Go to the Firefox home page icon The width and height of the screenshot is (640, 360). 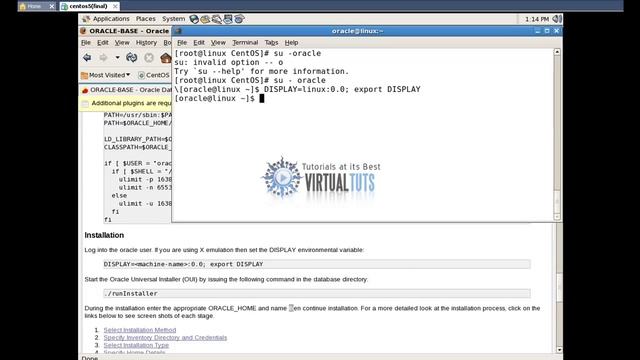[x=165, y=58]
